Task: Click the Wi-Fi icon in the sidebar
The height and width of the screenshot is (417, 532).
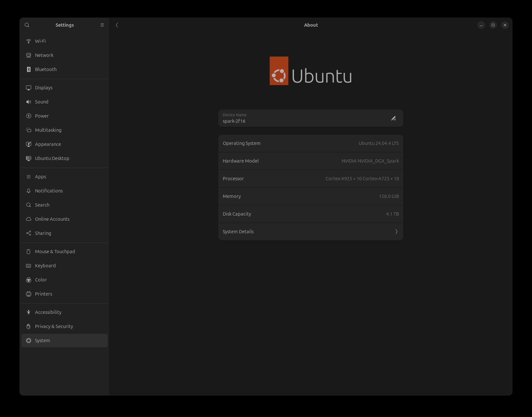Action: click(29, 41)
